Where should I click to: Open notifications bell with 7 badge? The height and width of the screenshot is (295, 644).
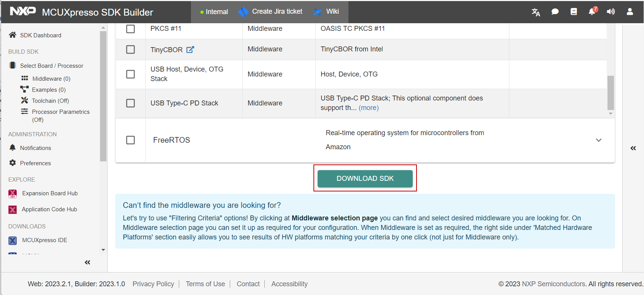[x=592, y=11]
